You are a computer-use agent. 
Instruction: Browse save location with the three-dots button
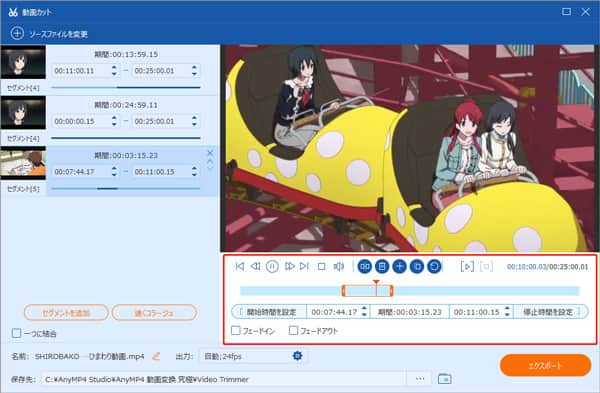[420, 379]
